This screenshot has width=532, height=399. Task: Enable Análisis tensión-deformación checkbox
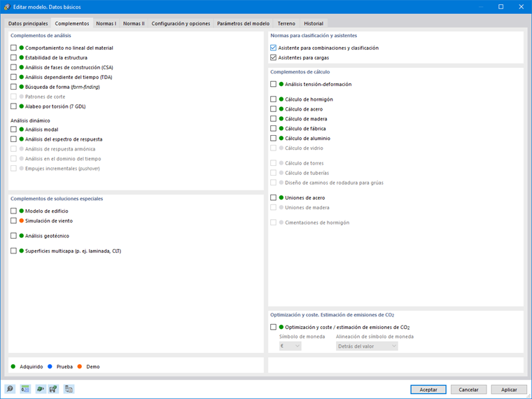tap(274, 84)
